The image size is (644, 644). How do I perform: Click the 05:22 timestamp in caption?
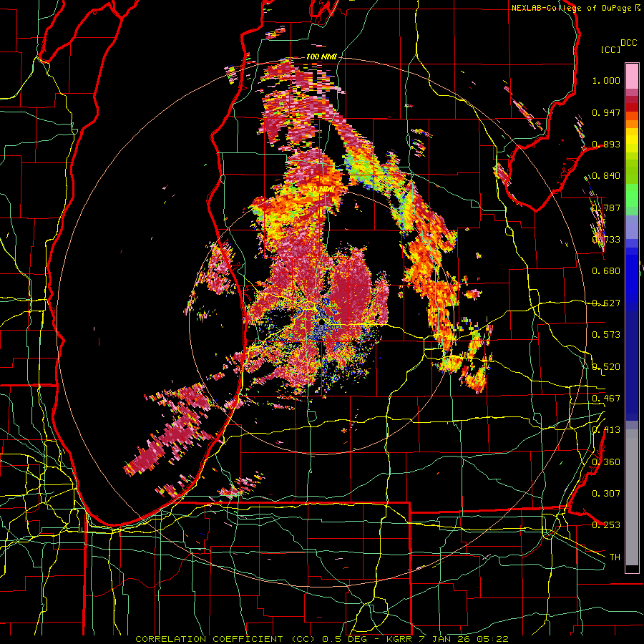pyautogui.click(x=492, y=639)
